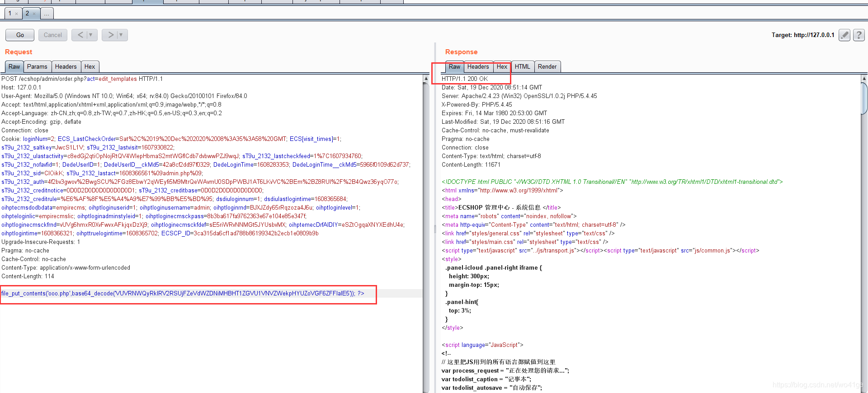
Task: Send the request with the Go button
Action: pos(20,35)
